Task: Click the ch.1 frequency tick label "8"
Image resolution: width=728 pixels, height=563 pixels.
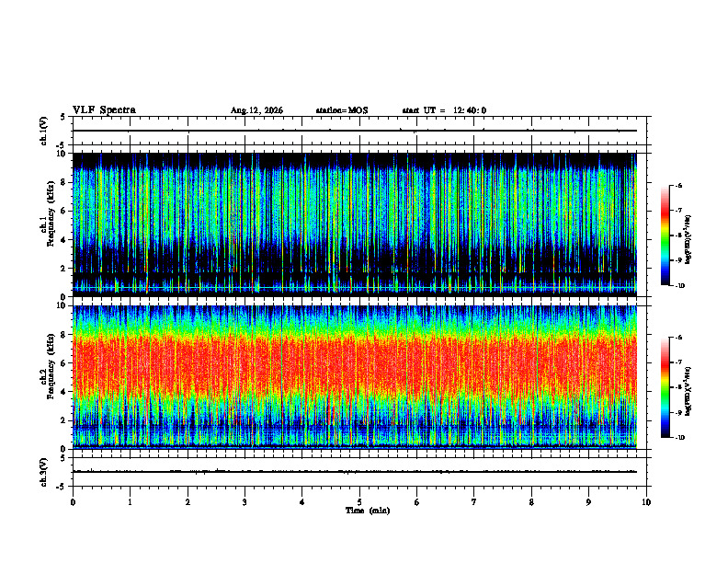Action: pos(63,182)
